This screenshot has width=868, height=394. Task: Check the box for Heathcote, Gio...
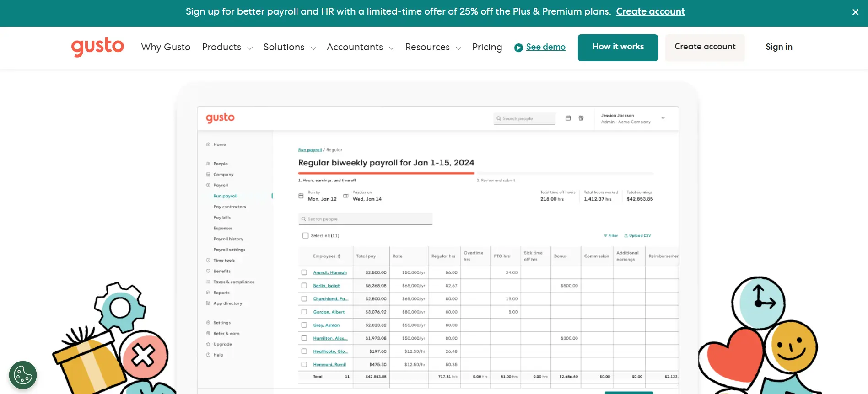304,351
